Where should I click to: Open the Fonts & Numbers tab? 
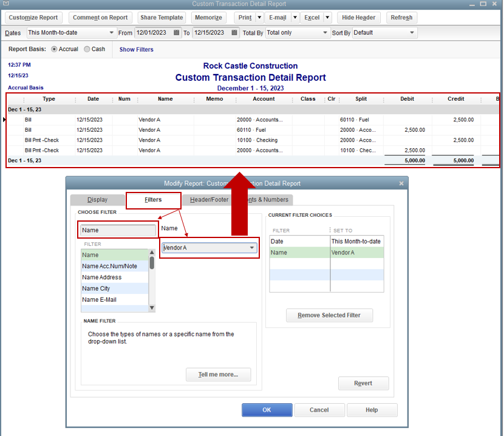pyautogui.click(x=270, y=200)
